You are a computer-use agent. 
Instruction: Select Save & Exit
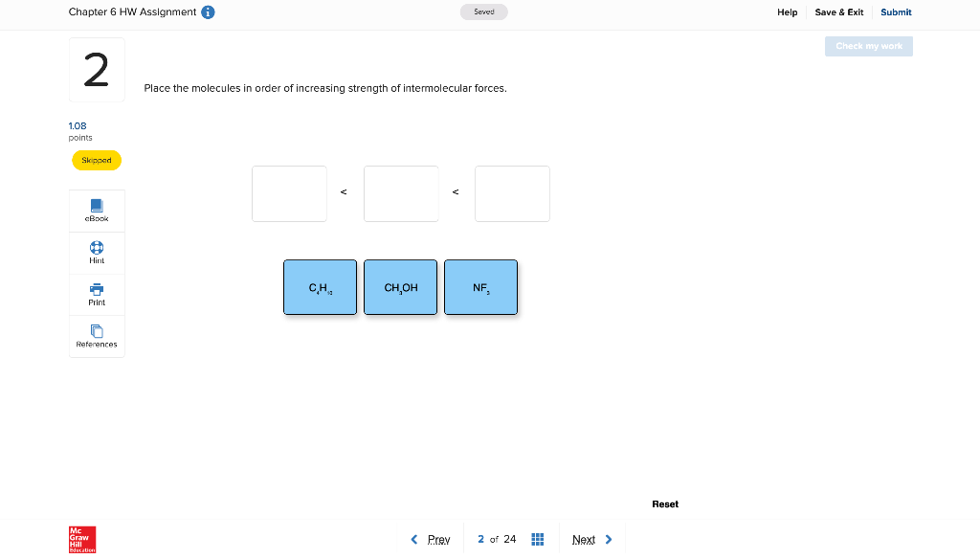838,12
